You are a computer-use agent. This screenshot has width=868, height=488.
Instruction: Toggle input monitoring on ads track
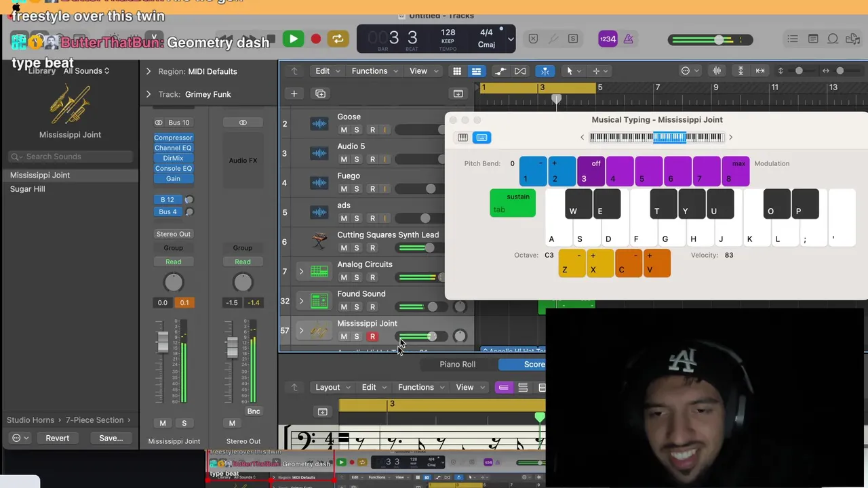click(x=385, y=218)
